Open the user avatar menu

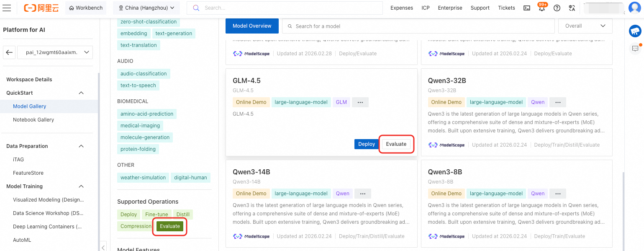pyautogui.click(x=634, y=8)
